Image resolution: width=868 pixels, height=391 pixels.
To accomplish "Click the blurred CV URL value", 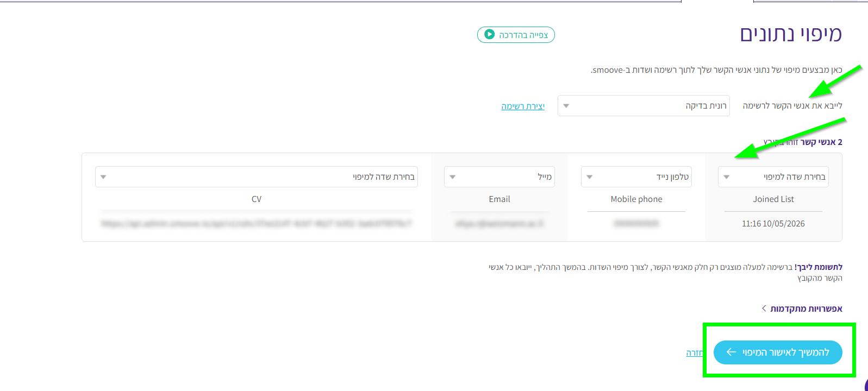I will coord(256,223).
